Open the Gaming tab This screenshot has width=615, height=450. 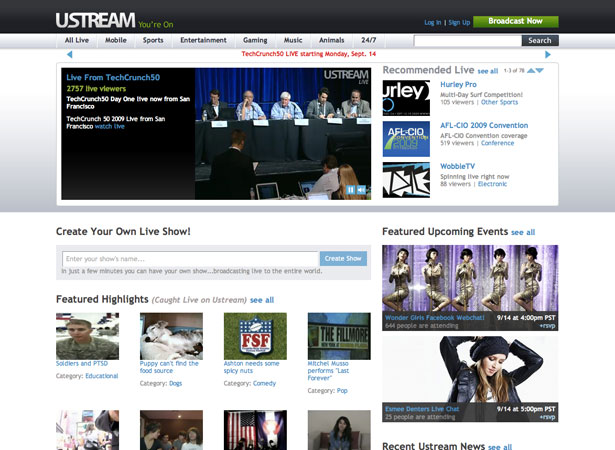pos(255,40)
